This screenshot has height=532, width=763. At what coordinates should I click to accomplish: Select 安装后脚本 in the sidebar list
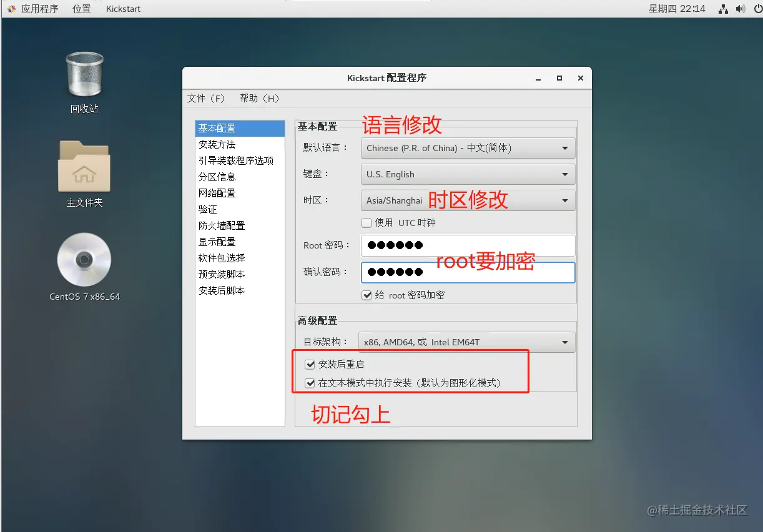(x=240, y=290)
